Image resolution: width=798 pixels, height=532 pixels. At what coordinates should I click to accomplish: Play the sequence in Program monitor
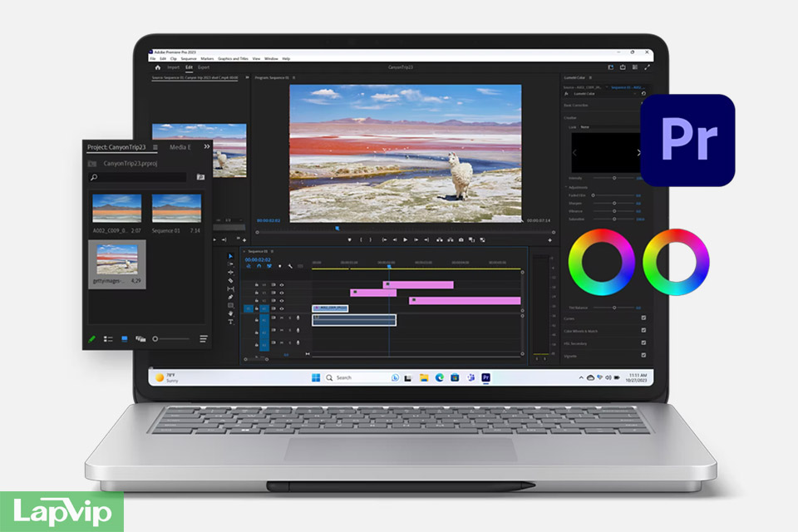[405, 239]
